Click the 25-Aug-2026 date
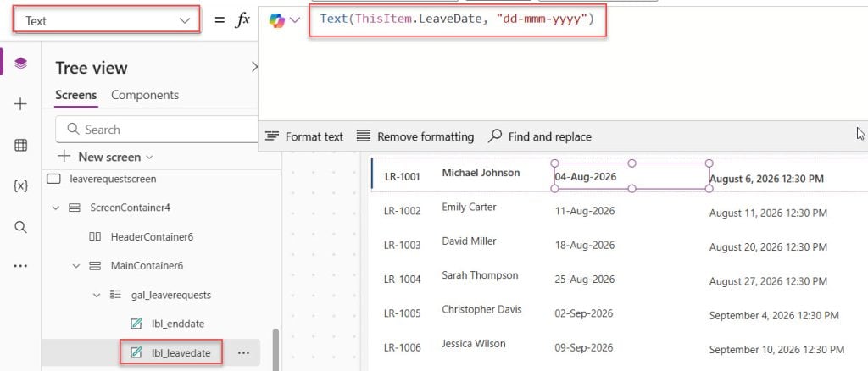The image size is (868, 371). [x=585, y=280]
